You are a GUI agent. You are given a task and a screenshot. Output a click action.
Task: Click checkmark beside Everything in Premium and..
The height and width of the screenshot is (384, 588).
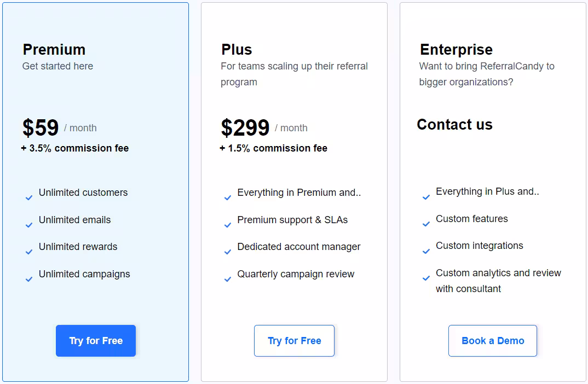tap(228, 197)
